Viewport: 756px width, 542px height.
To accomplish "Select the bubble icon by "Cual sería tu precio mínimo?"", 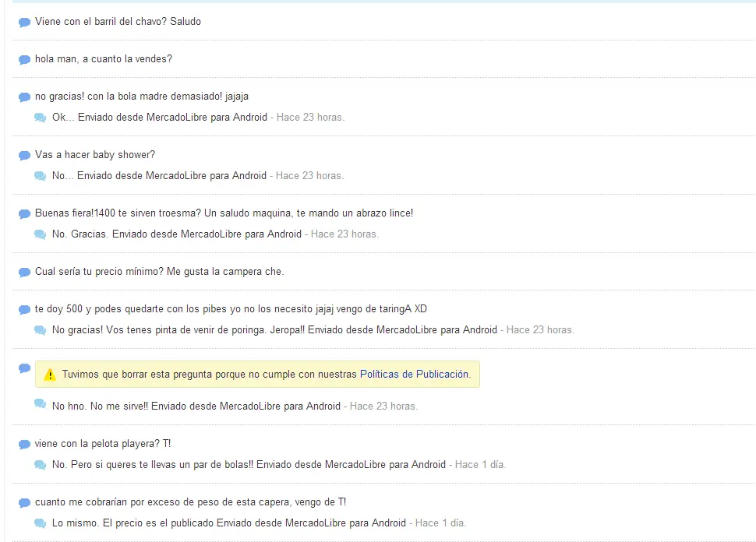I will click(24, 273).
